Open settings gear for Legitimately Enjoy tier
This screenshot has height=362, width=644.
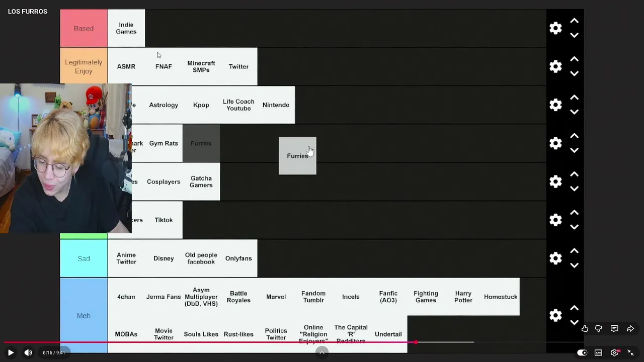pos(555,66)
